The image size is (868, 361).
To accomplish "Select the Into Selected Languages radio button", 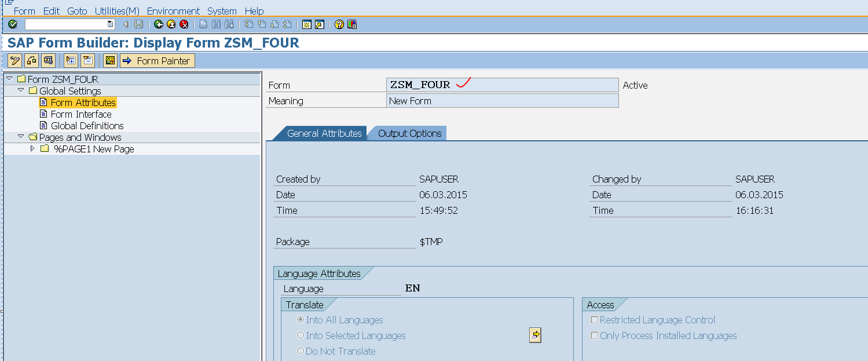I will [301, 336].
